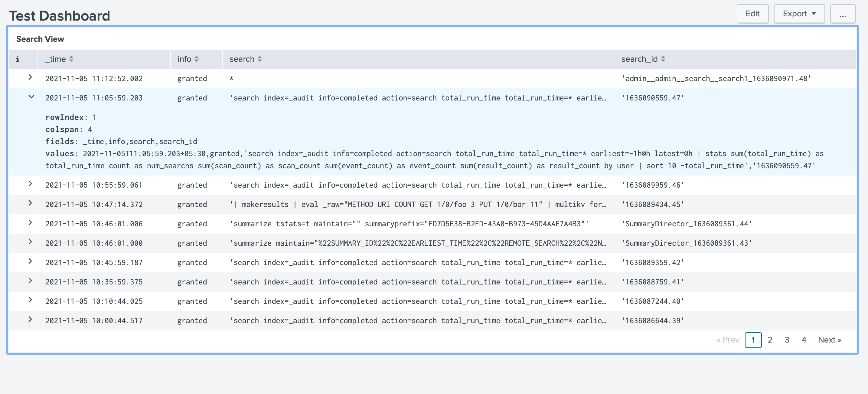
Task: Go to the Next results page
Action: point(829,340)
